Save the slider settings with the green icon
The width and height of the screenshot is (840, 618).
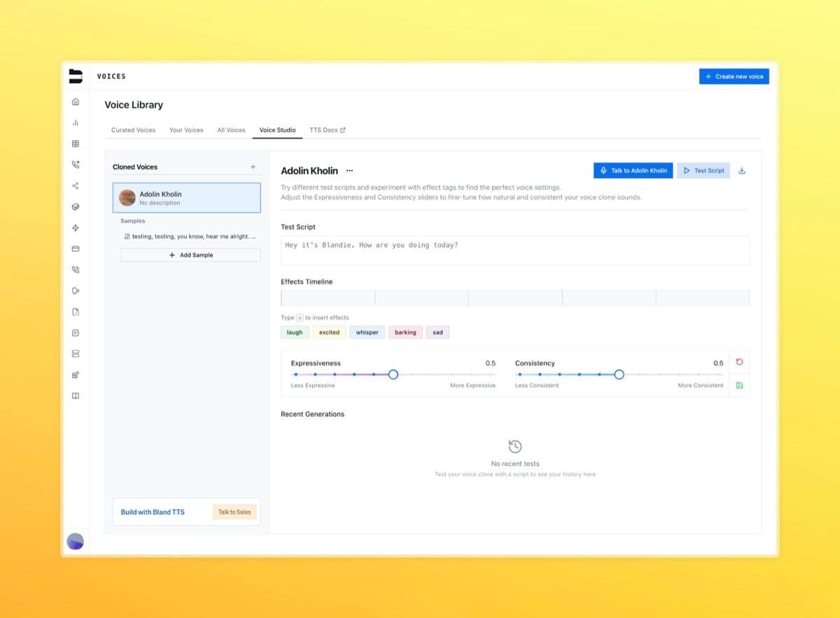coord(739,385)
